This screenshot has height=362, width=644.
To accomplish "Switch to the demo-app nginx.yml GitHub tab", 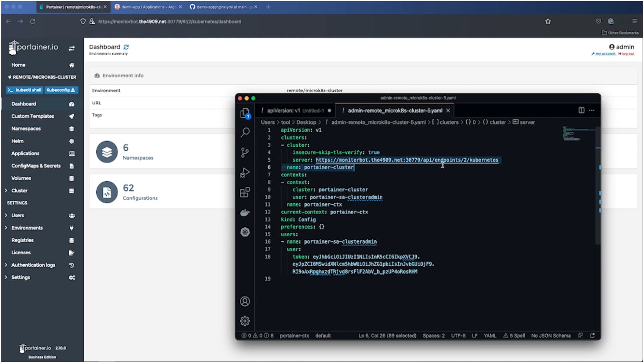I will pyautogui.click(x=224, y=7).
